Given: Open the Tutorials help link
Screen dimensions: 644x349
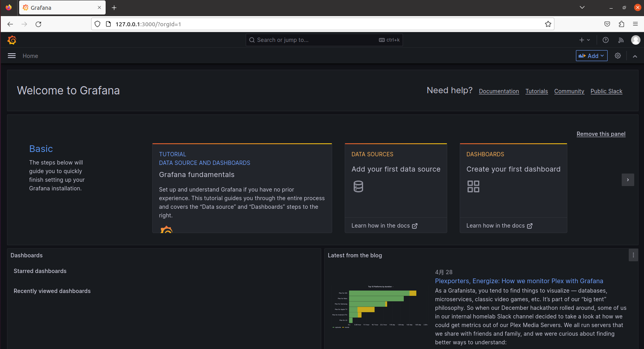Looking at the screenshot, I should click(536, 91).
